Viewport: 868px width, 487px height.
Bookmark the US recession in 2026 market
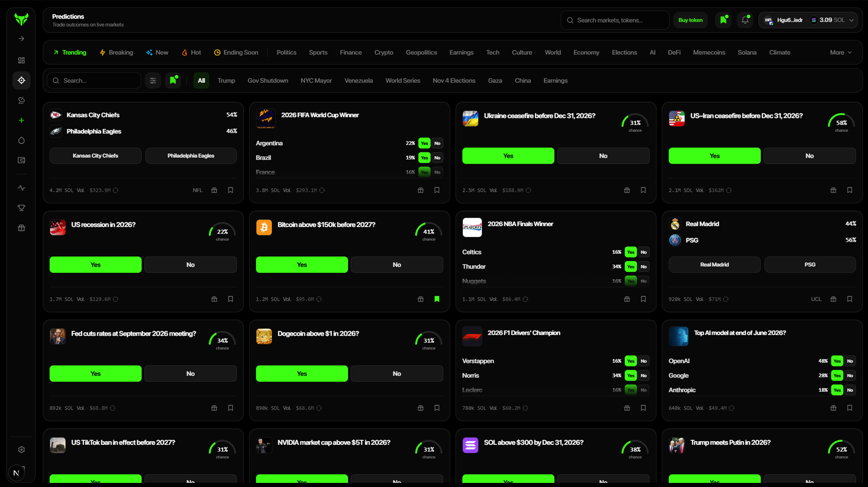[231, 299]
